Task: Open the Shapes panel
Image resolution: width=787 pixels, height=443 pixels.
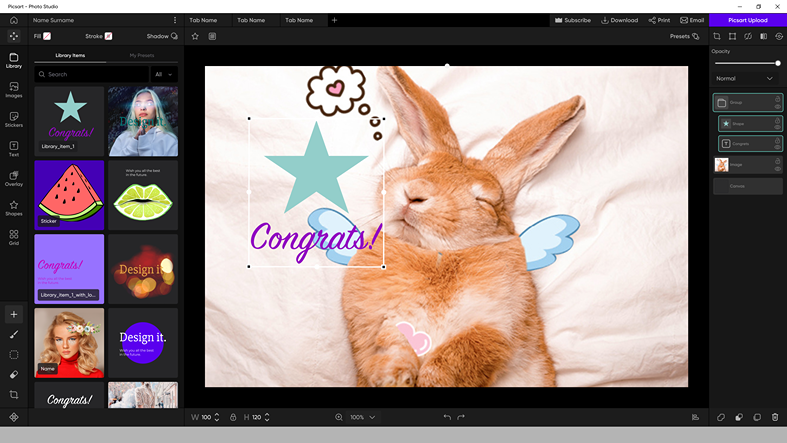Action: coord(14,208)
